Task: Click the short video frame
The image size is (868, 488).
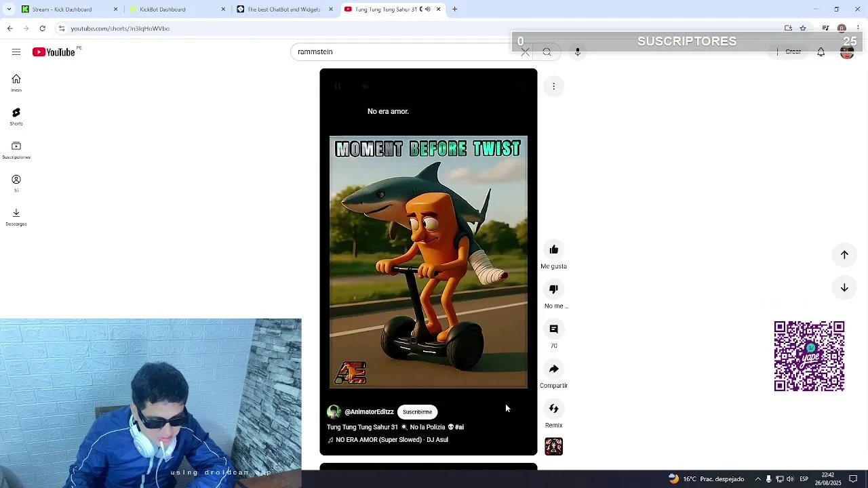Action: pos(428,262)
